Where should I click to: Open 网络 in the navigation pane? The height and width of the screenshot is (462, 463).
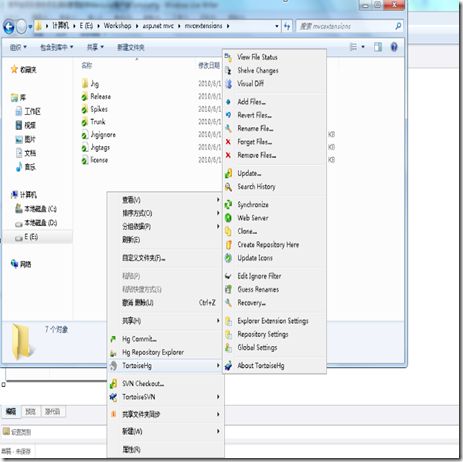(x=21, y=264)
